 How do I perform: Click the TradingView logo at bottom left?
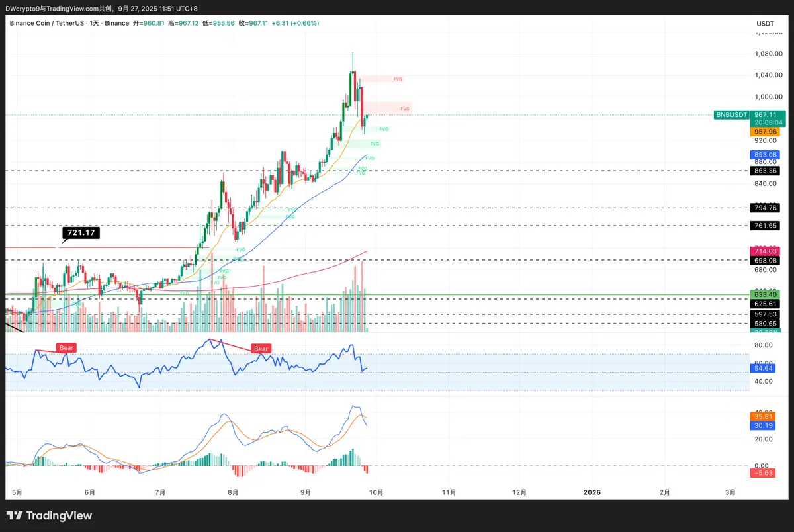click(50, 515)
